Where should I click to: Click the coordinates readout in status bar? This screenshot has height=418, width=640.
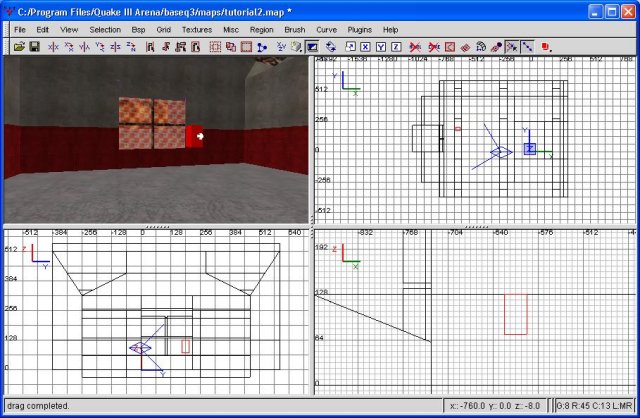[495, 406]
